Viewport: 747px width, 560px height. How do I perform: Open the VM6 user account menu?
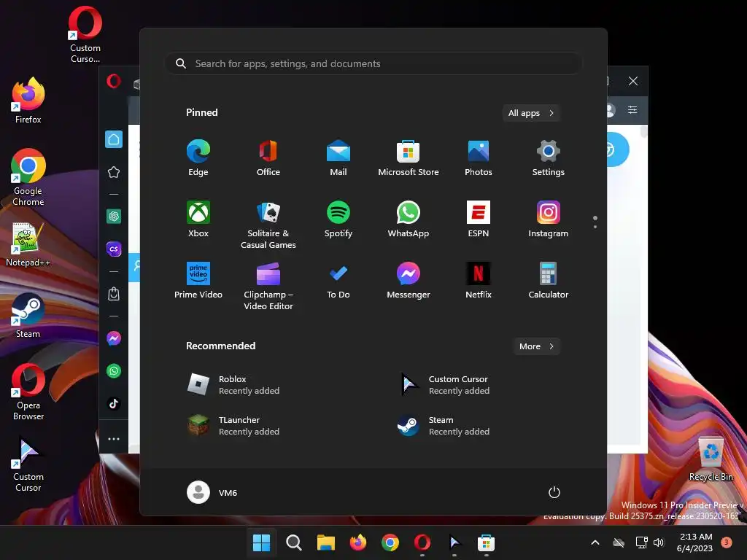click(x=212, y=492)
